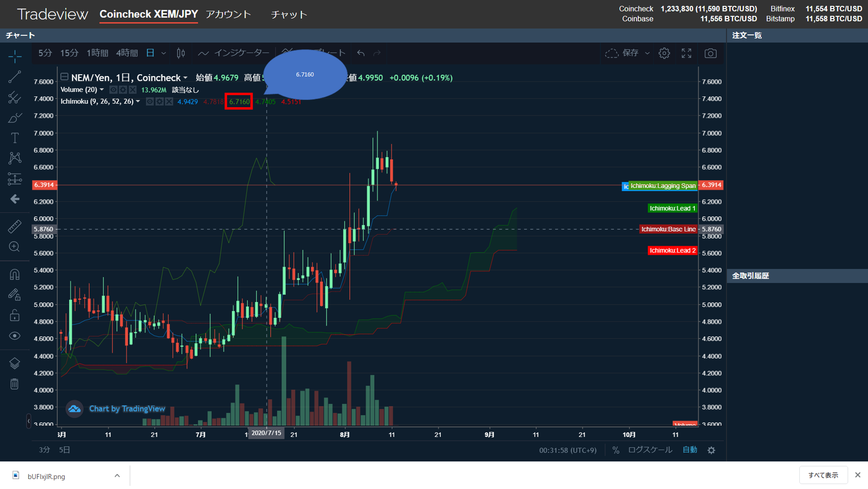The image size is (868, 489).
Task: Open settings for the Ichimoku indicator
Action: point(159,102)
